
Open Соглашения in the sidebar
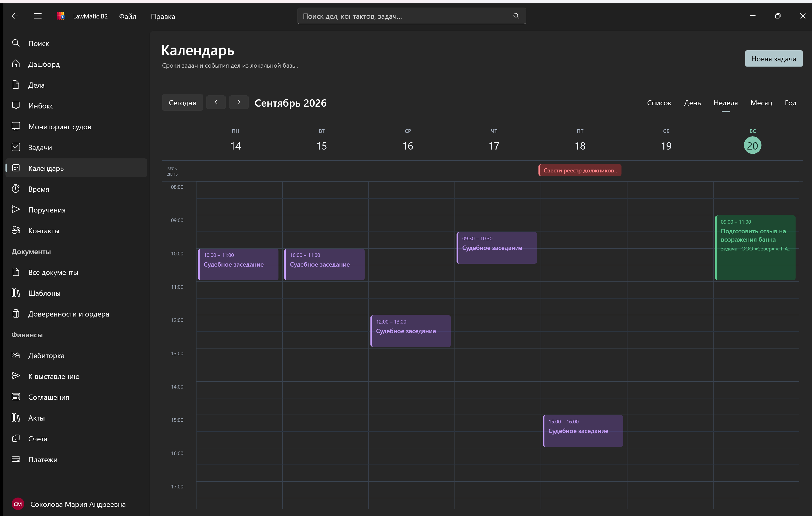click(x=77, y=397)
